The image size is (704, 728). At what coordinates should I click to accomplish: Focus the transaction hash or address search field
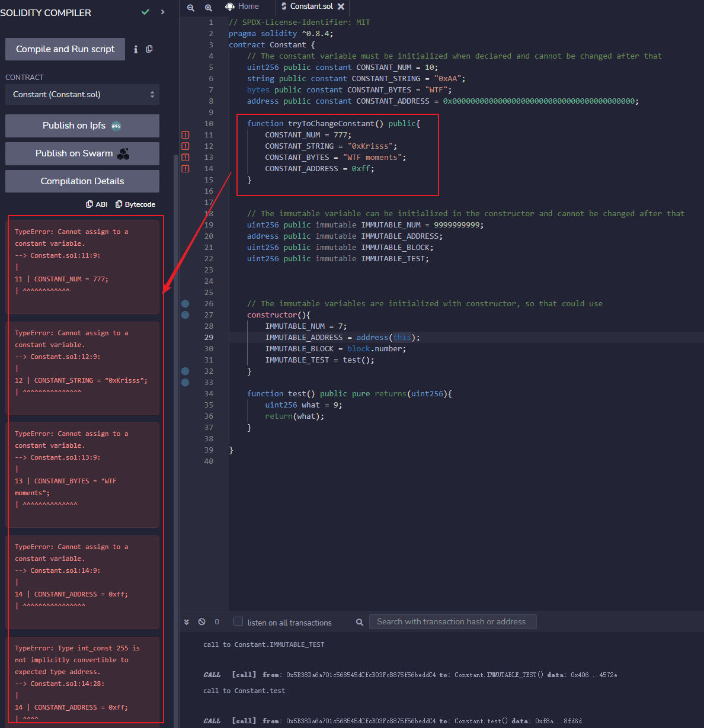[452, 621]
